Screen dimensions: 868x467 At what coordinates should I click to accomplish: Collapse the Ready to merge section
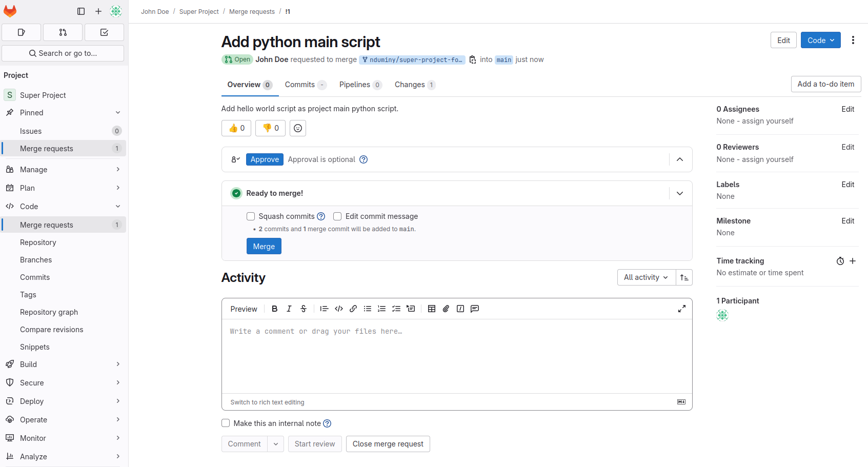pos(680,193)
